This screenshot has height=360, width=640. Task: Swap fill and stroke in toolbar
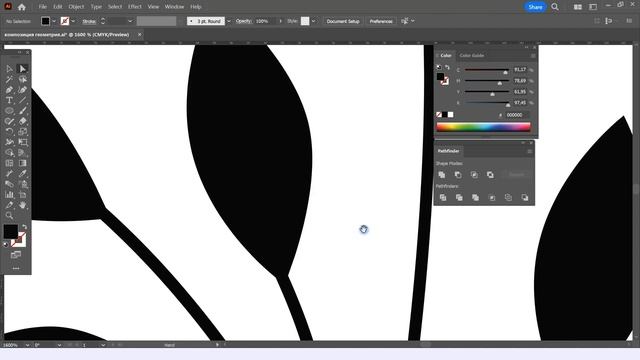click(x=24, y=227)
